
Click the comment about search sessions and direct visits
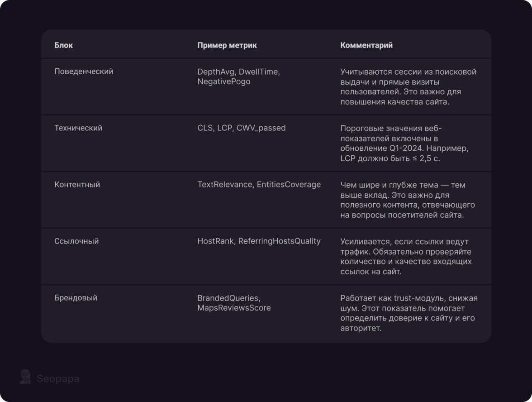[x=408, y=86]
